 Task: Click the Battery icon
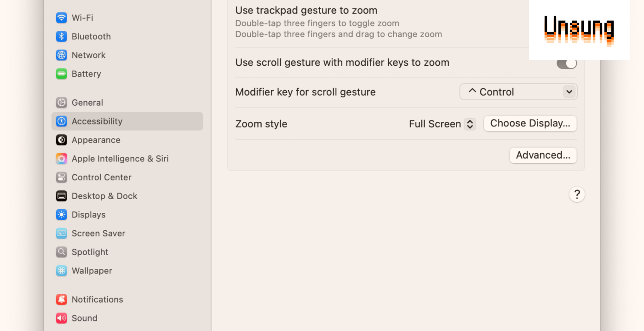point(61,74)
